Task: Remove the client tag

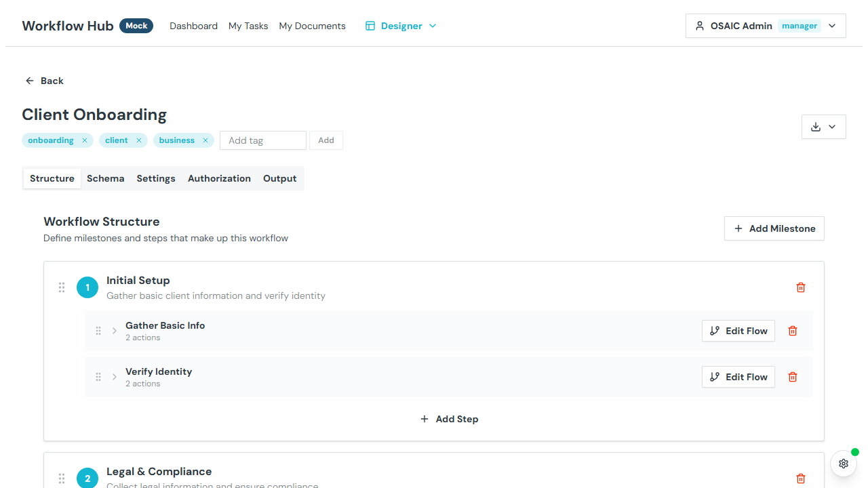Action: pos(139,140)
